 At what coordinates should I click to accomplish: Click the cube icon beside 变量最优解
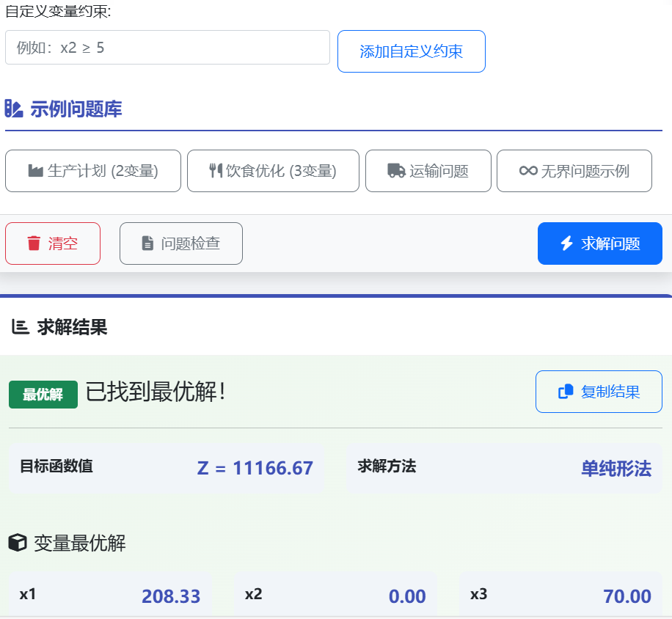tap(17, 543)
